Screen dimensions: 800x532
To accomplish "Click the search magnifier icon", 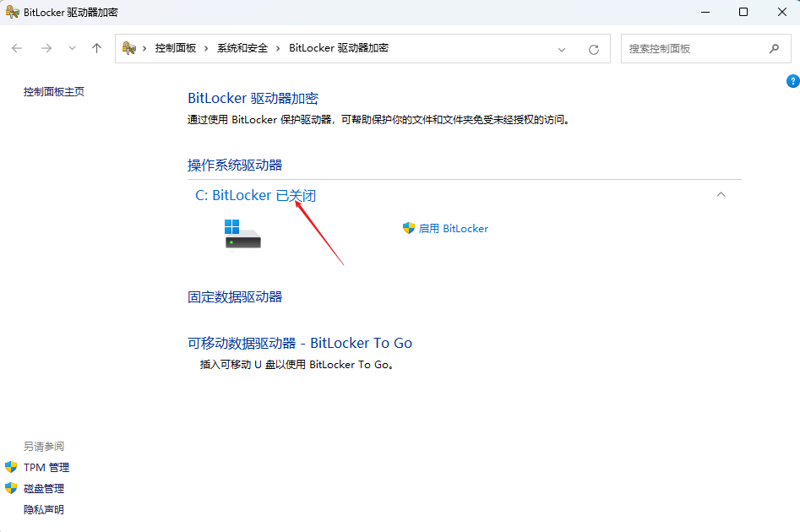I will coord(774,49).
